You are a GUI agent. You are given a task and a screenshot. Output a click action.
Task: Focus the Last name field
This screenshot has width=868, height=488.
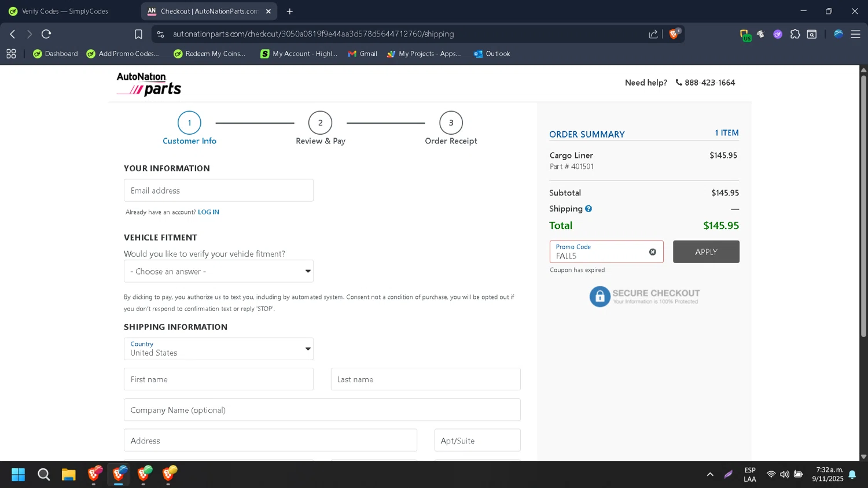point(426,379)
